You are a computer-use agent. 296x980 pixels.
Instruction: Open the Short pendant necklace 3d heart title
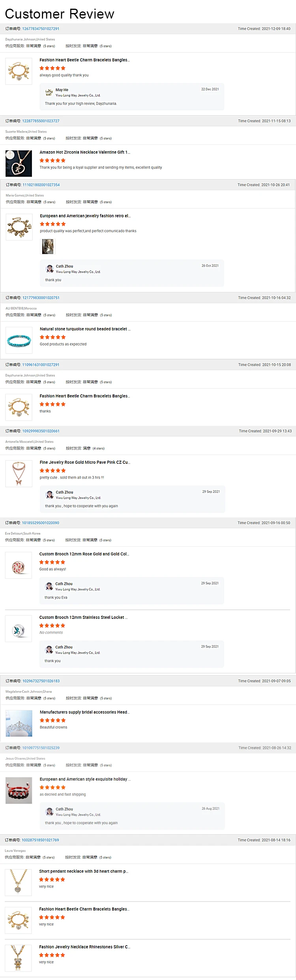click(x=84, y=871)
